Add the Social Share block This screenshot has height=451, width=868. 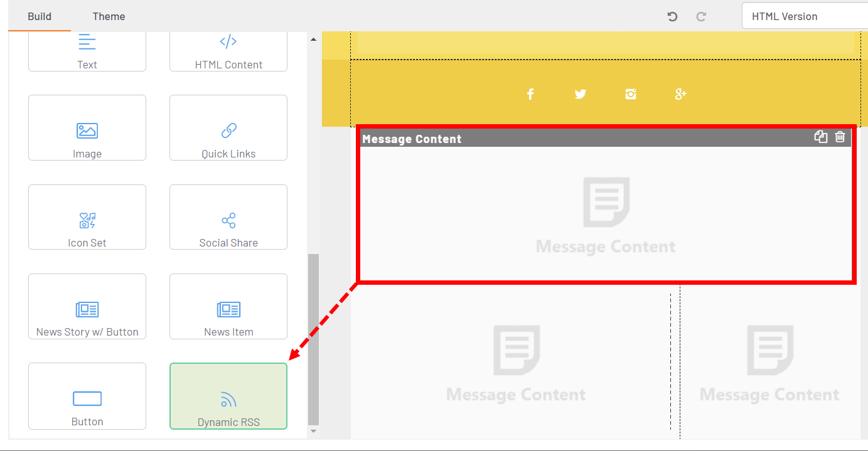(228, 217)
